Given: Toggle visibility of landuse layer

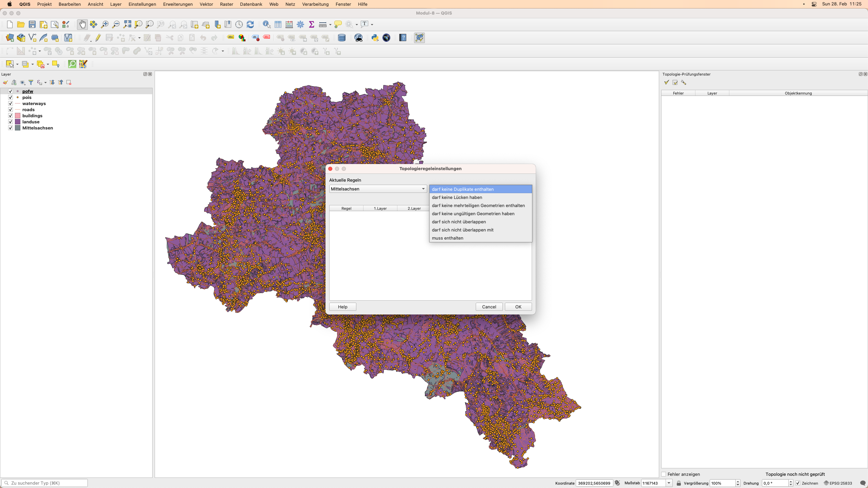Looking at the screenshot, I should [11, 122].
